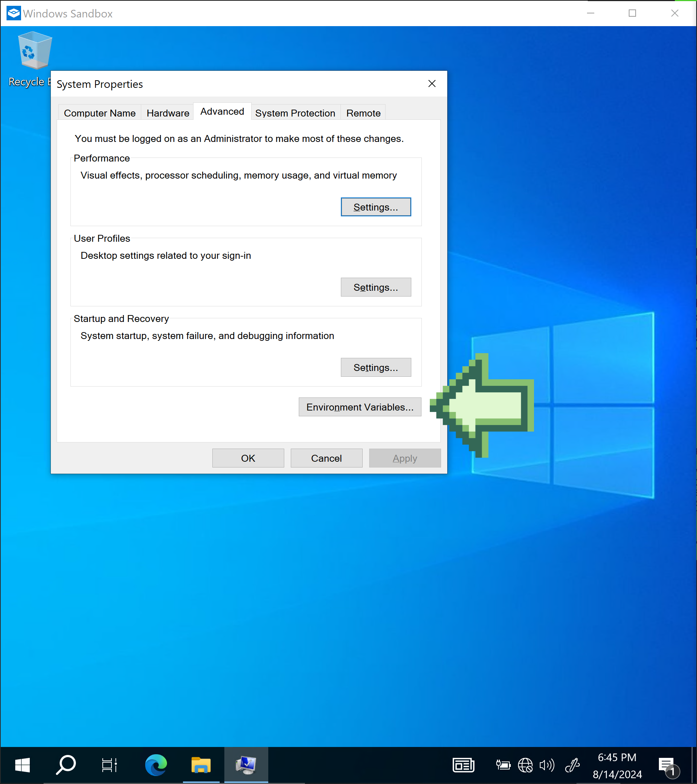Image resolution: width=697 pixels, height=784 pixels.
Task: Open network status from tray
Action: point(525,764)
